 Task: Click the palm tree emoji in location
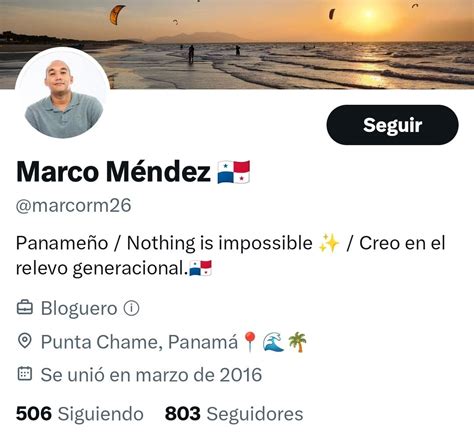tap(298, 342)
